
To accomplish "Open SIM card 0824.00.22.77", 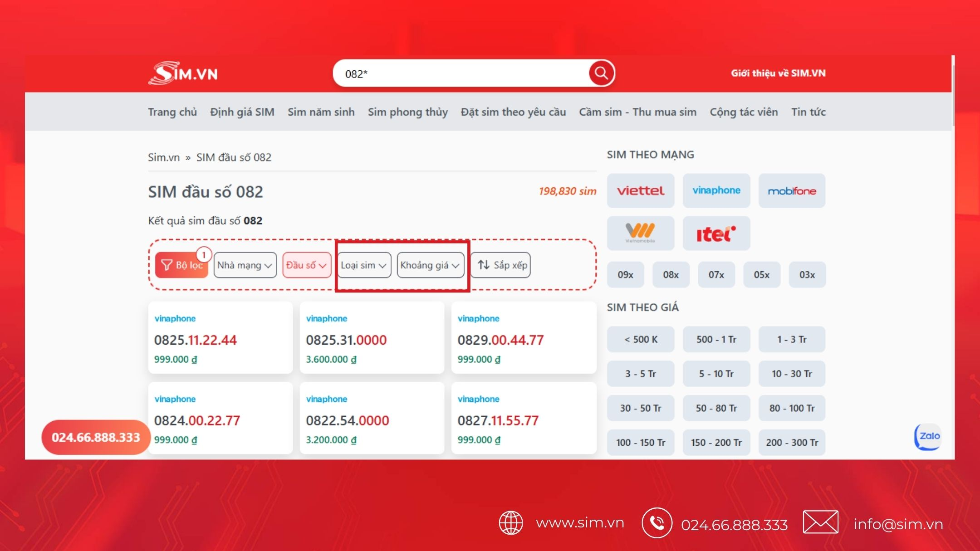I will [x=220, y=418].
